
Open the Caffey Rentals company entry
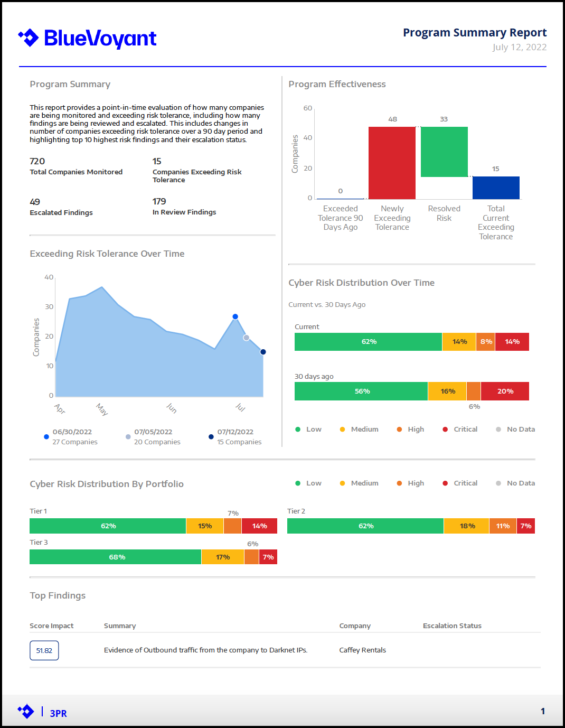click(x=363, y=650)
